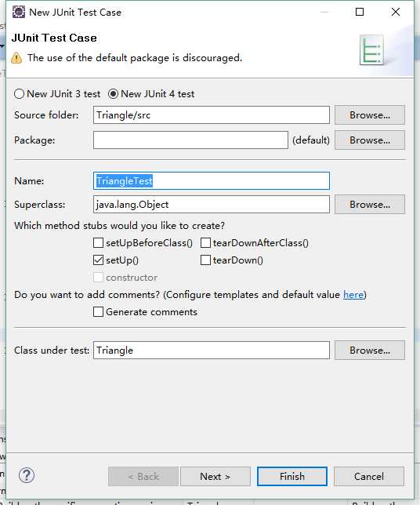Click the Finish button
This screenshot has width=420, height=505.
[x=292, y=476]
